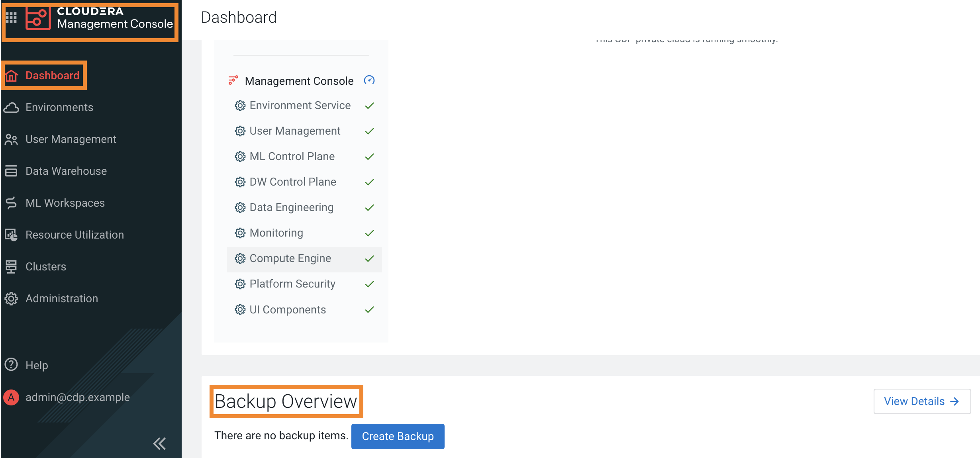The width and height of the screenshot is (980, 458).
Task: Open the app switcher grid icon
Action: coord(12,17)
